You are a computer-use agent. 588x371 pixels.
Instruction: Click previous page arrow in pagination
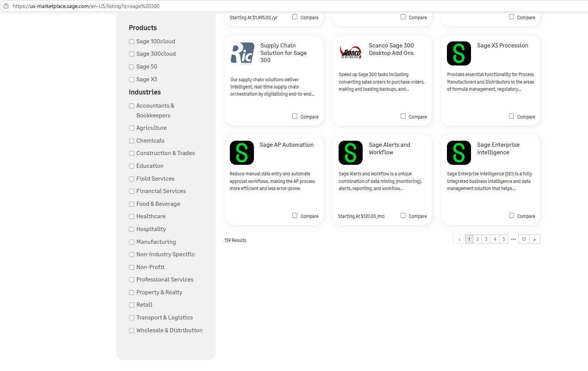point(459,239)
